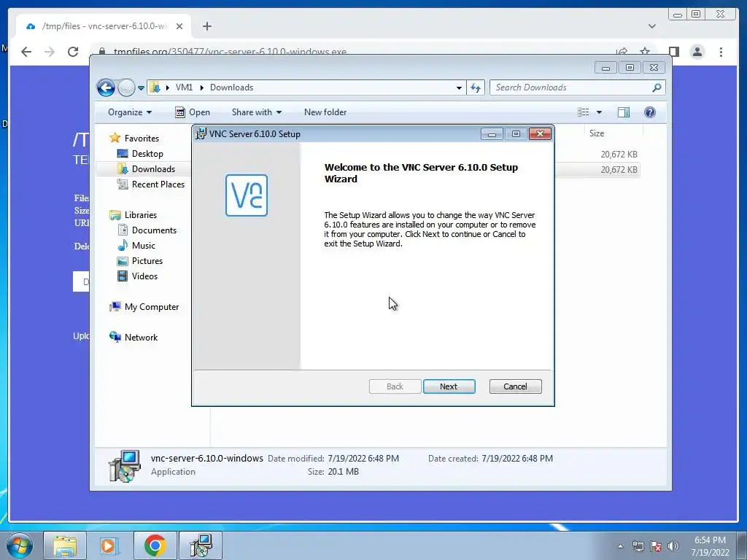Click the folder icon in the address bar
The width and height of the screenshot is (747, 560).
[x=155, y=87]
